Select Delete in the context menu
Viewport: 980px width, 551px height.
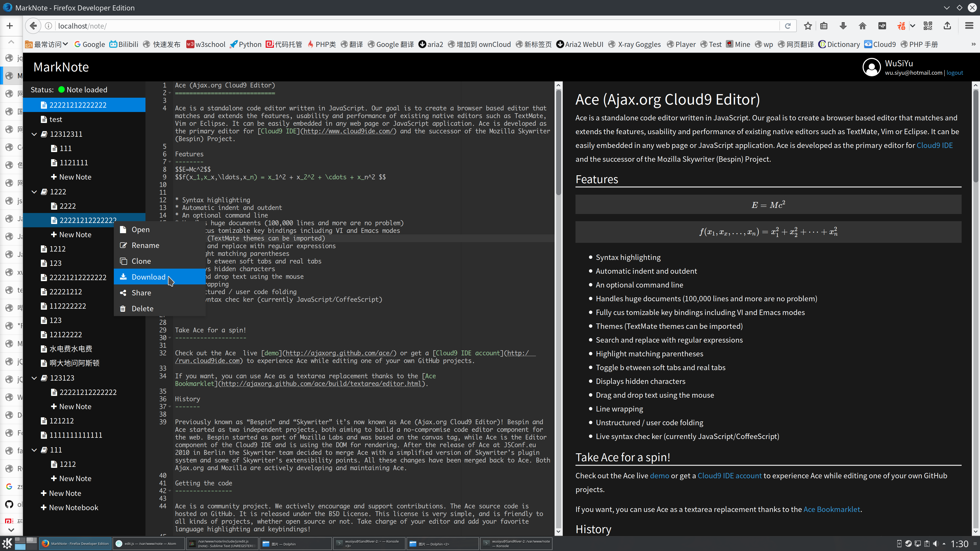160,308
